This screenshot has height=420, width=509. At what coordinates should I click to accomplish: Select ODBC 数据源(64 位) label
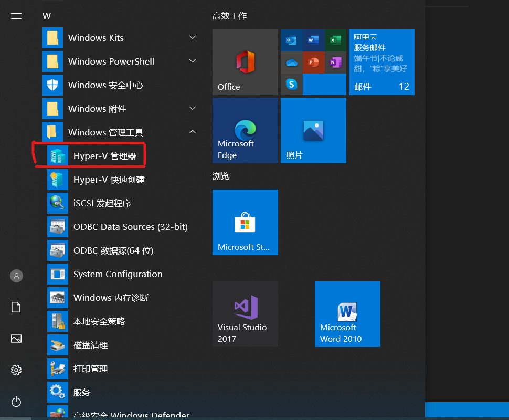tap(113, 250)
